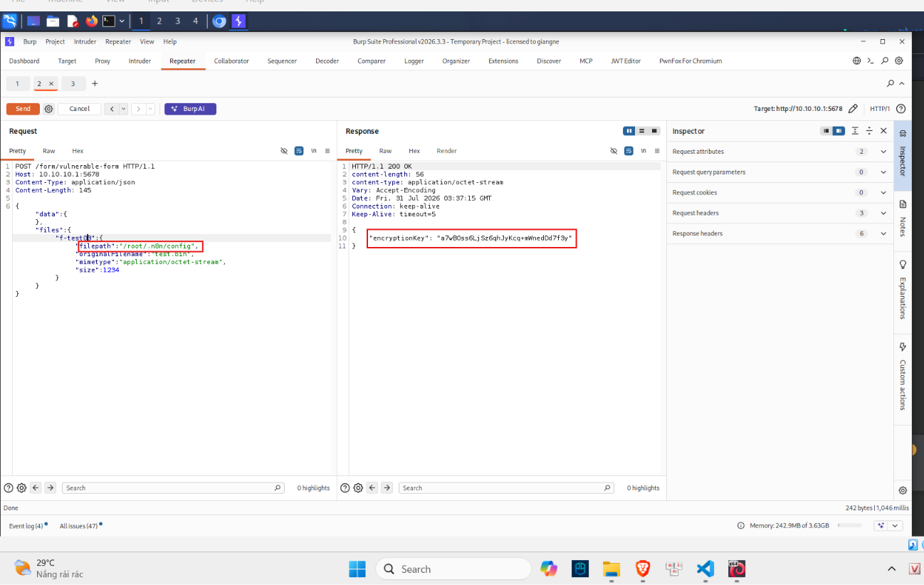The width and height of the screenshot is (924, 585).
Task: Go back to previous request in history
Action: pos(112,109)
